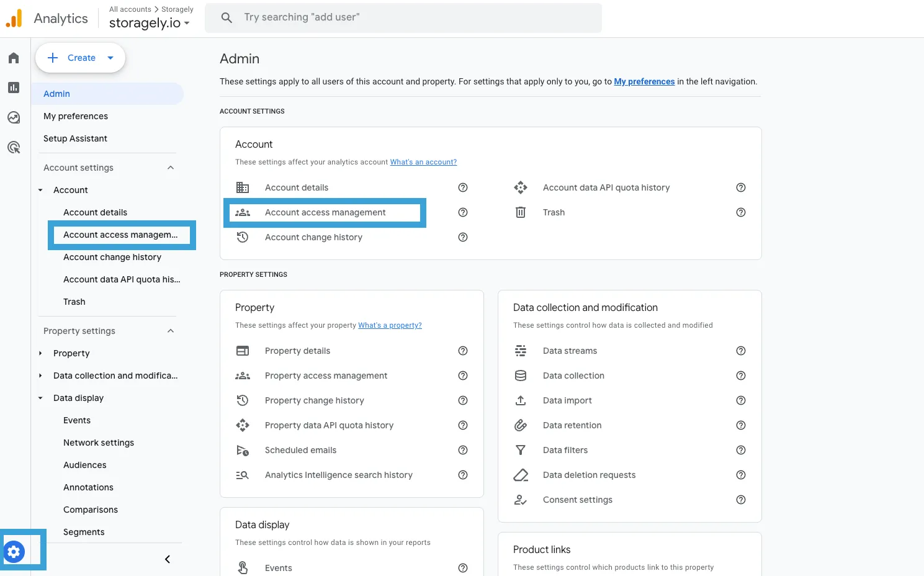The height and width of the screenshot is (576, 924).
Task: Click the search magnifier icon
Action: point(227,17)
